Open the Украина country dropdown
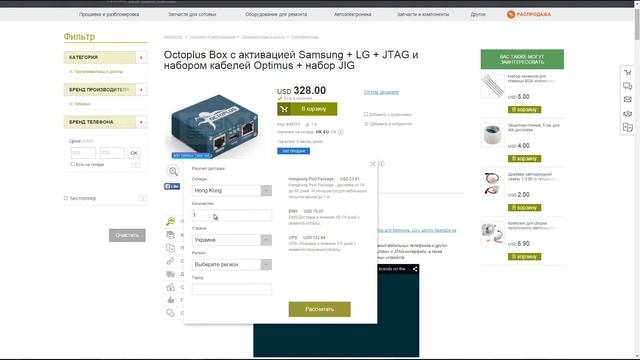The image size is (640, 360). pos(232,240)
